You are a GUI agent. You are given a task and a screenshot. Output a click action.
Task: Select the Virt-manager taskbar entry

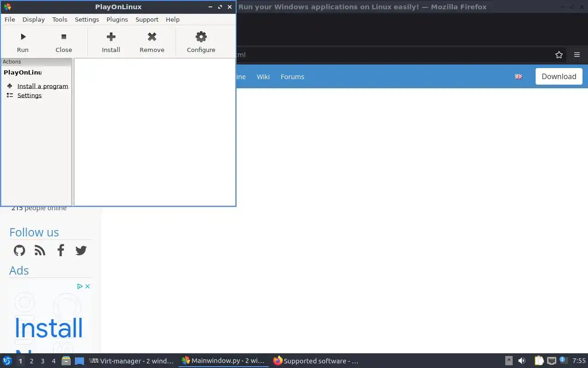132,361
